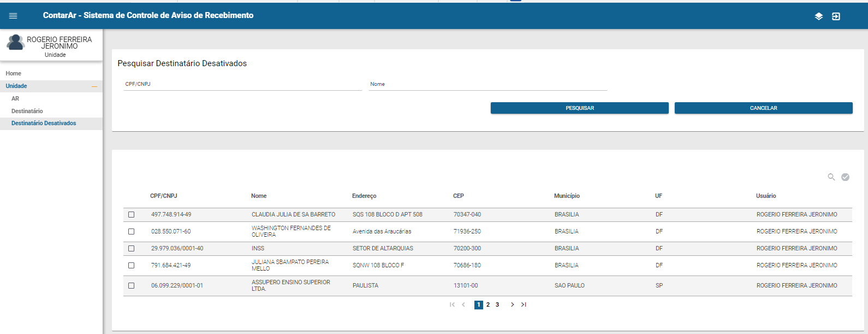Click the Usuário column header
The width and height of the screenshot is (868, 334).
click(x=766, y=196)
